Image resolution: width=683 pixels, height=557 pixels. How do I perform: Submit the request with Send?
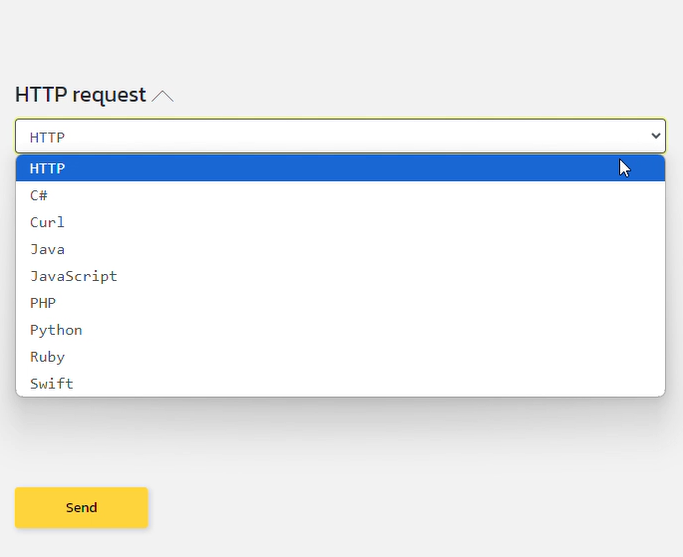[81, 507]
